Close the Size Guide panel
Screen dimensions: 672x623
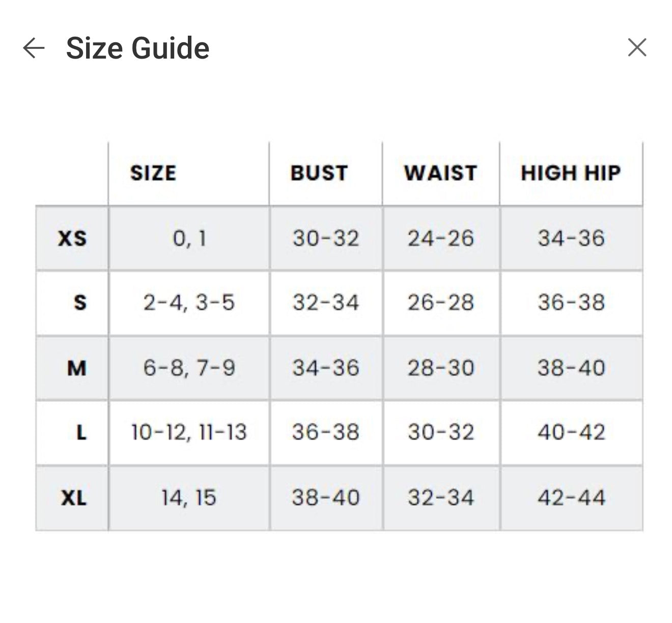click(x=637, y=47)
